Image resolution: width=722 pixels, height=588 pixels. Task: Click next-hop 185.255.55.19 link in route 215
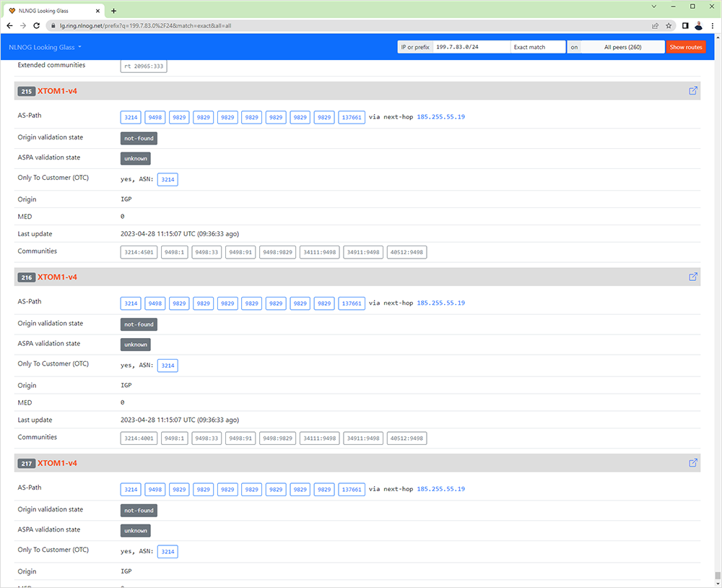(440, 117)
